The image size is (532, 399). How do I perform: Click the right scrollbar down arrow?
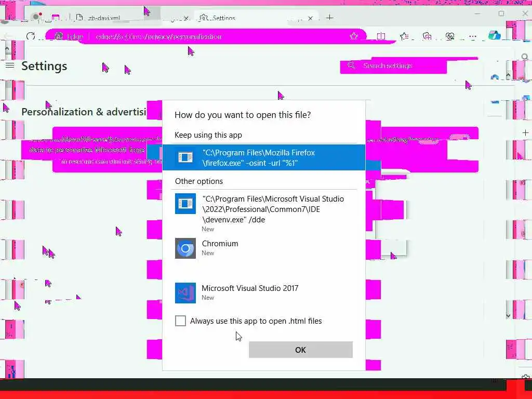click(508, 316)
